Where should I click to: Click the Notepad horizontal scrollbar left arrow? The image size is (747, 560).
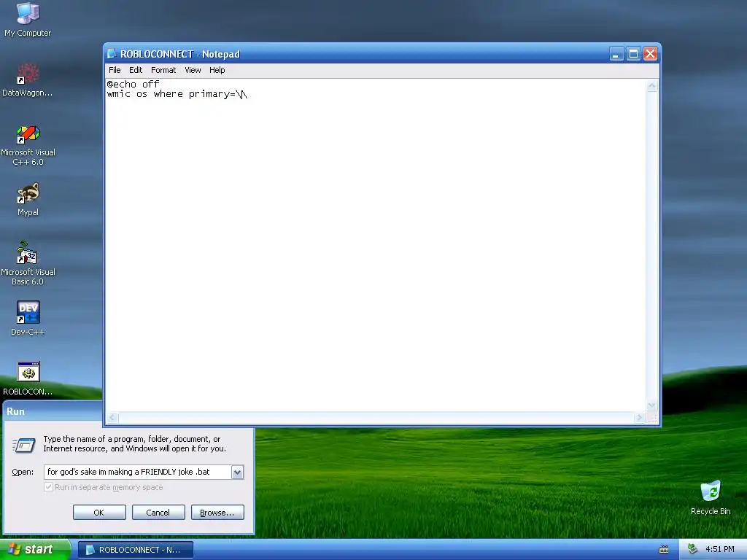(112, 418)
